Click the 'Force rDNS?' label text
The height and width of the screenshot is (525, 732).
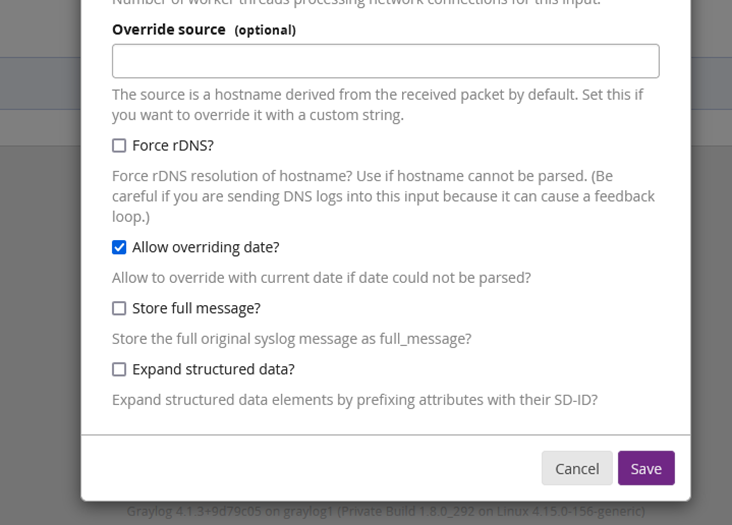point(173,146)
